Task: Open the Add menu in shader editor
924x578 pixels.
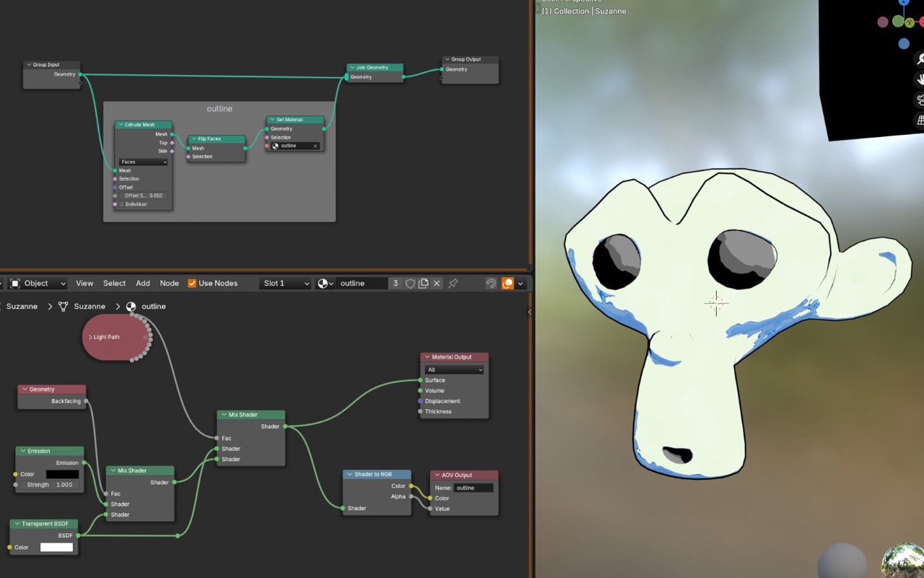Action: tap(143, 284)
